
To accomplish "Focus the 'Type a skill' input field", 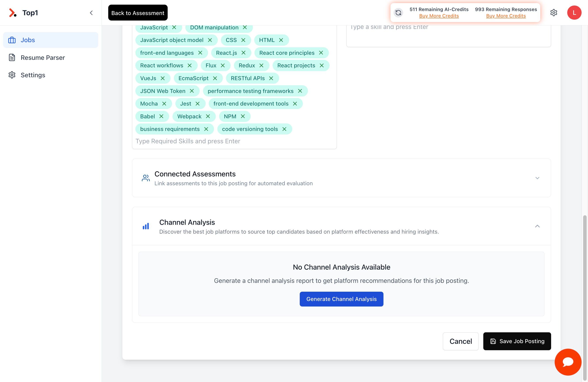I will tap(448, 27).
